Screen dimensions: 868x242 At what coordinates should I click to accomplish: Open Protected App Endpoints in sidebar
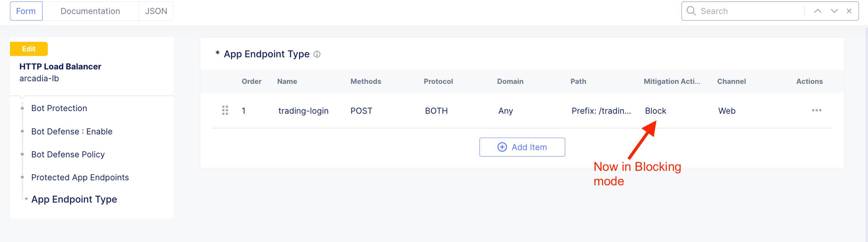[x=80, y=177]
